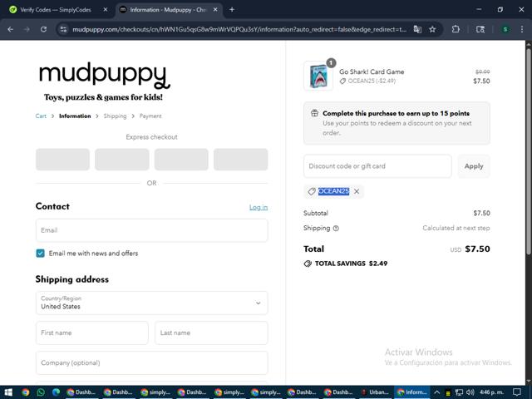
Task: Switch to the Verify Codes SimplyCodes tab
Action: [57, 10]
